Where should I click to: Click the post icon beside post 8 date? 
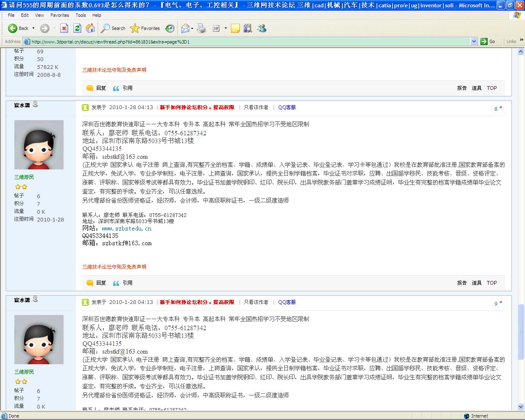(85, 107)
